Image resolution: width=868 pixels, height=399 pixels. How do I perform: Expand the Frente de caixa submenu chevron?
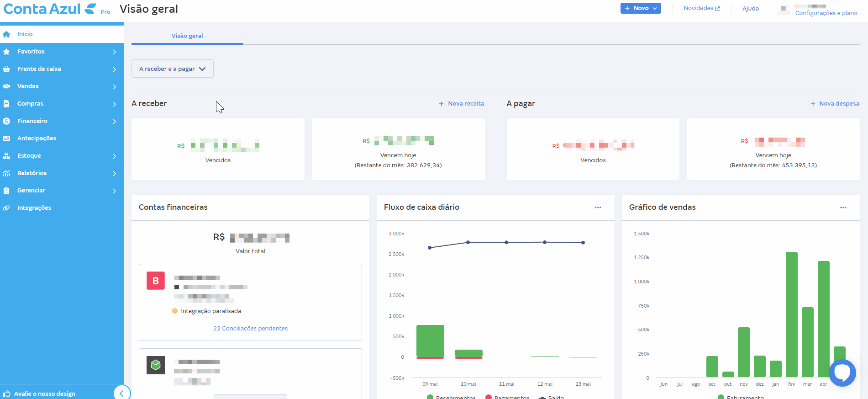point(114,69)
